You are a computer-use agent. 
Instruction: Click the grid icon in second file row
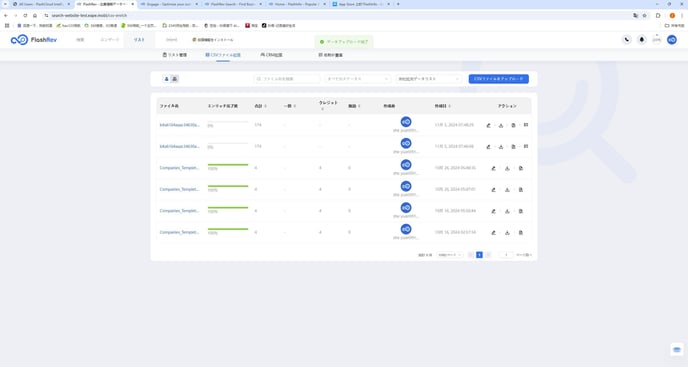tap(526, 147)
